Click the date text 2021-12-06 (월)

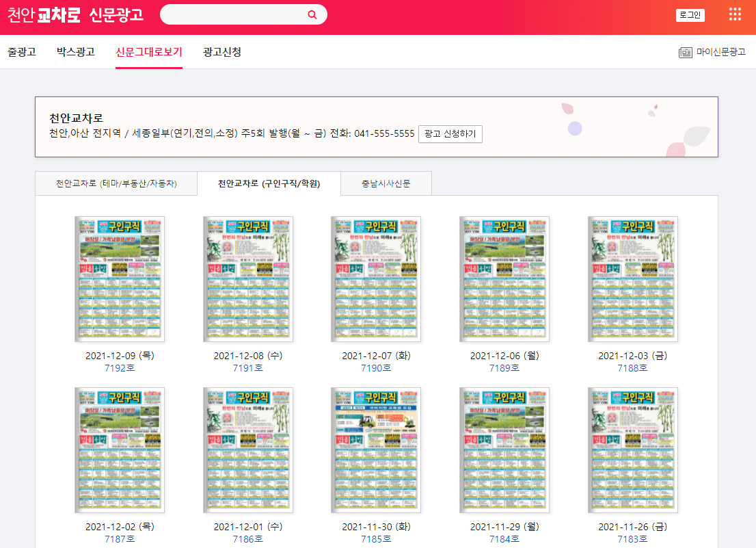[504, 356]
